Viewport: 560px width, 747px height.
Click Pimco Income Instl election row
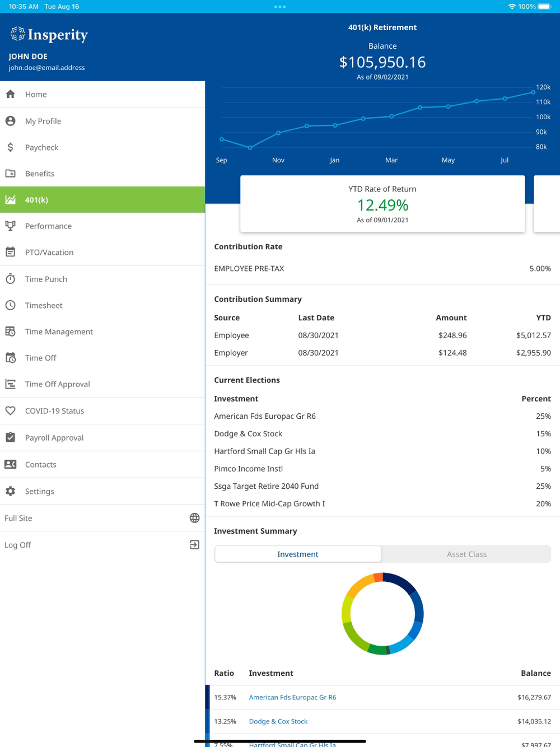click(382, 469)
